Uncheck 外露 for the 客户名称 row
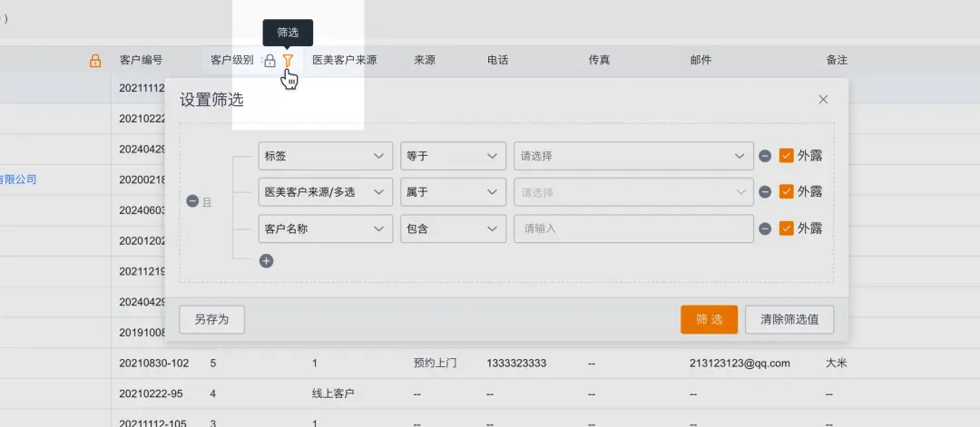 coord(787,228)
